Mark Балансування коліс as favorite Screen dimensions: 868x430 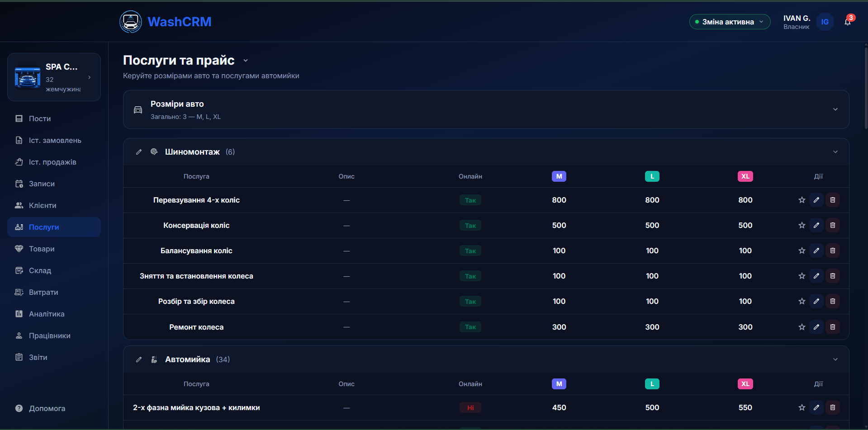click(802, 250)
